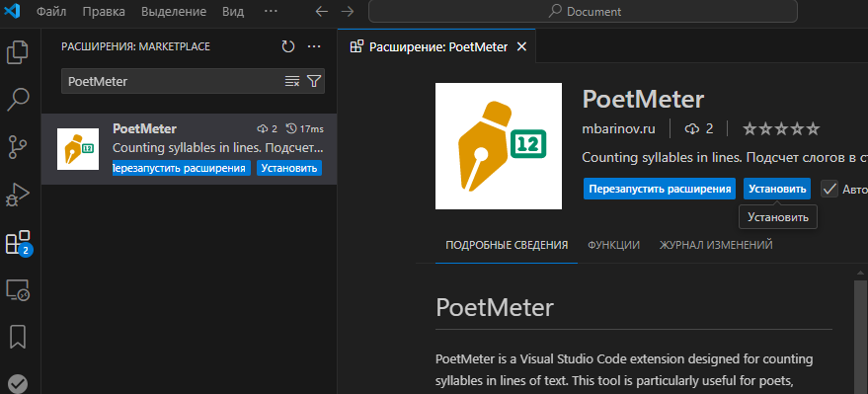Open the Правка menu
This screenshot has width=868, height=394.
pos(104,12)
